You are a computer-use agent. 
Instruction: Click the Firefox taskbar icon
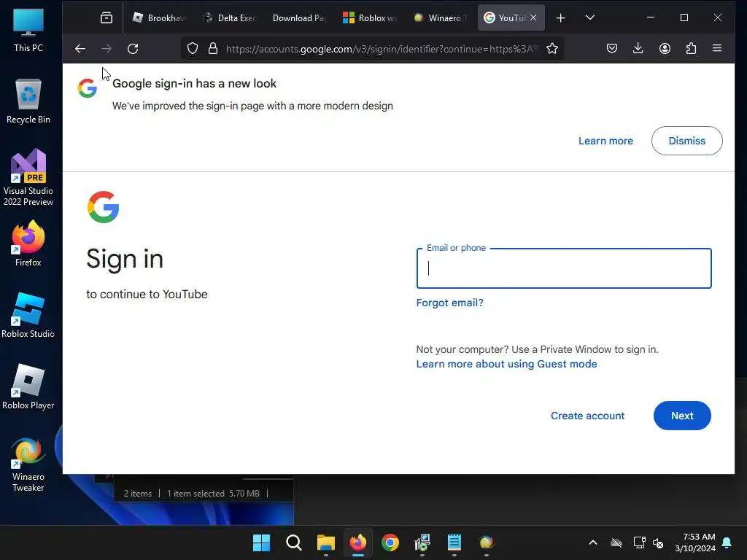pyautogui.click(x=357, y=542)
